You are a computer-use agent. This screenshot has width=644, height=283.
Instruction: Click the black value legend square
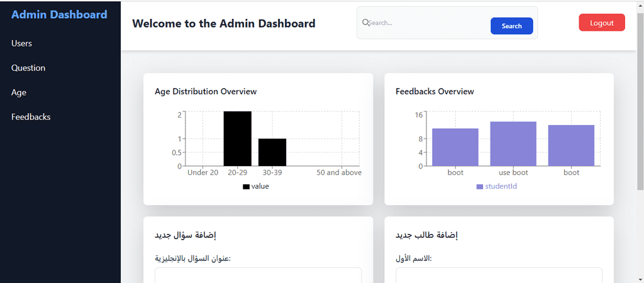246,187
